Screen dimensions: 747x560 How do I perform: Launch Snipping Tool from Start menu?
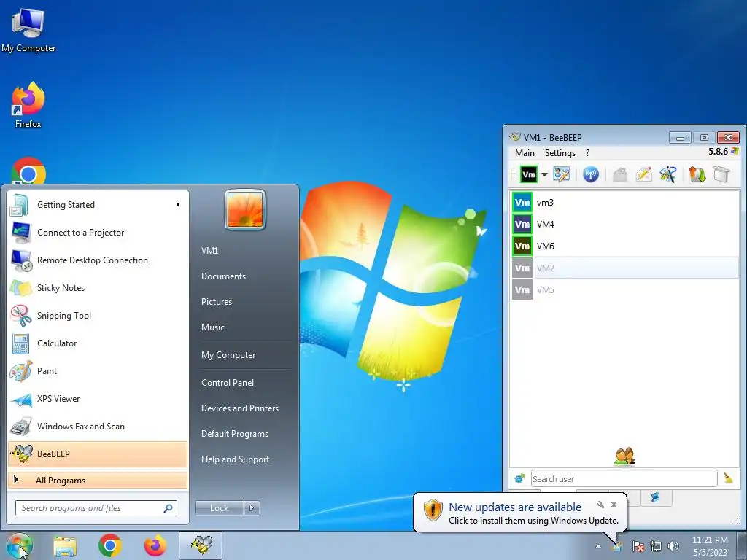98,315
